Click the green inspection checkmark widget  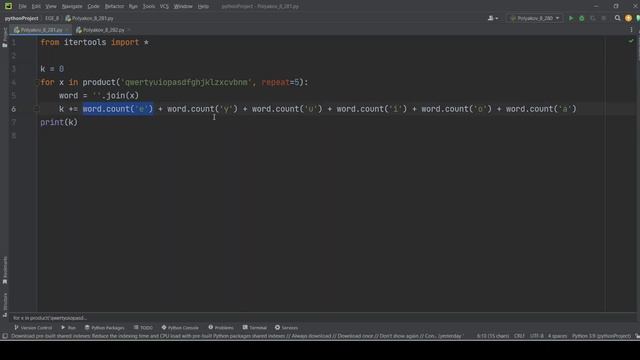click(631, 41)
